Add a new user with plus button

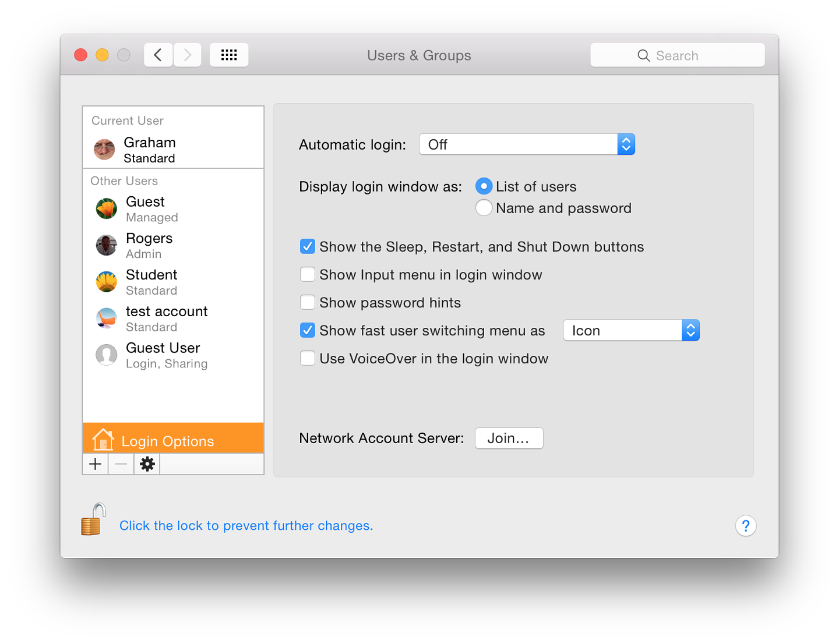[96, 464]
